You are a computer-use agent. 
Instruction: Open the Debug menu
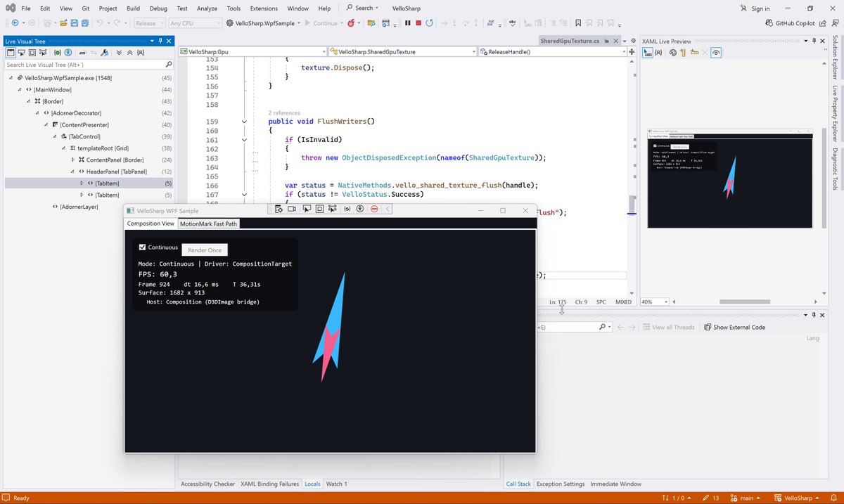click(x=158, y=8)
